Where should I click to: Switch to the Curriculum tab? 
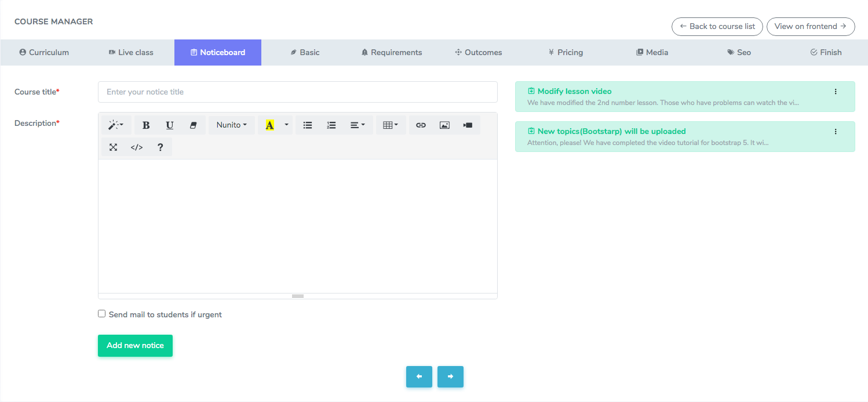coord(44,52)
